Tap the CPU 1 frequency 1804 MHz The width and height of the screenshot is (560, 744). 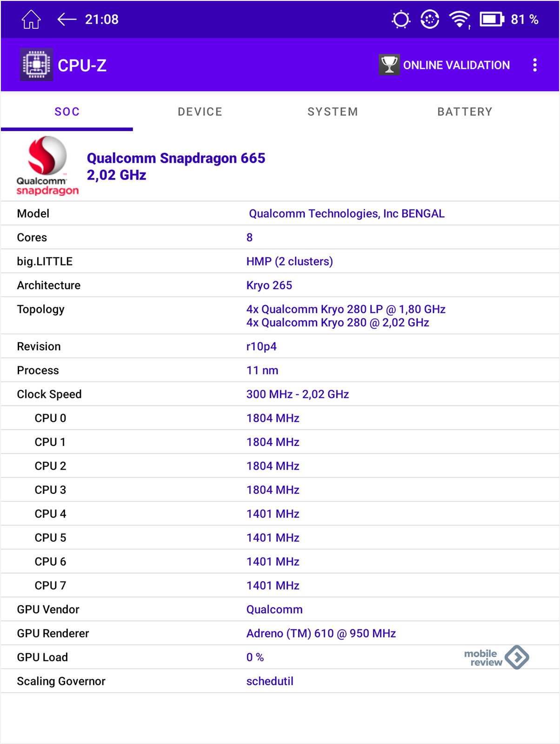click(x=273, y=442)
